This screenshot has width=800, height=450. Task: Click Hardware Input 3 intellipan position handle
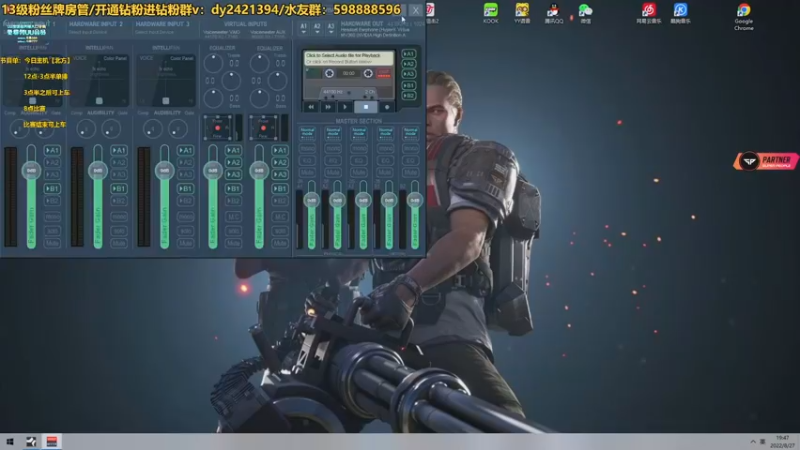(165, 101)
